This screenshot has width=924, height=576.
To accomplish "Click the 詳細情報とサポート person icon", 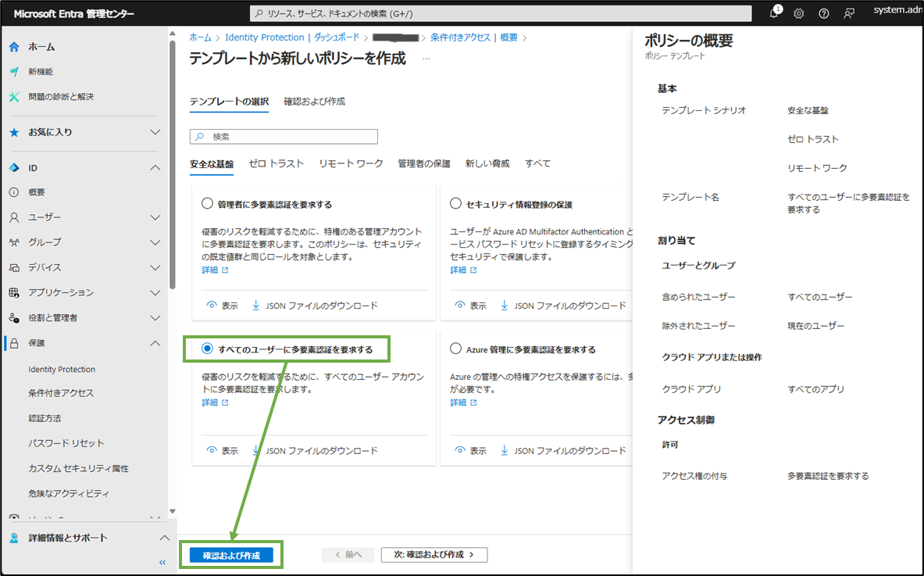I will point(14,538).
